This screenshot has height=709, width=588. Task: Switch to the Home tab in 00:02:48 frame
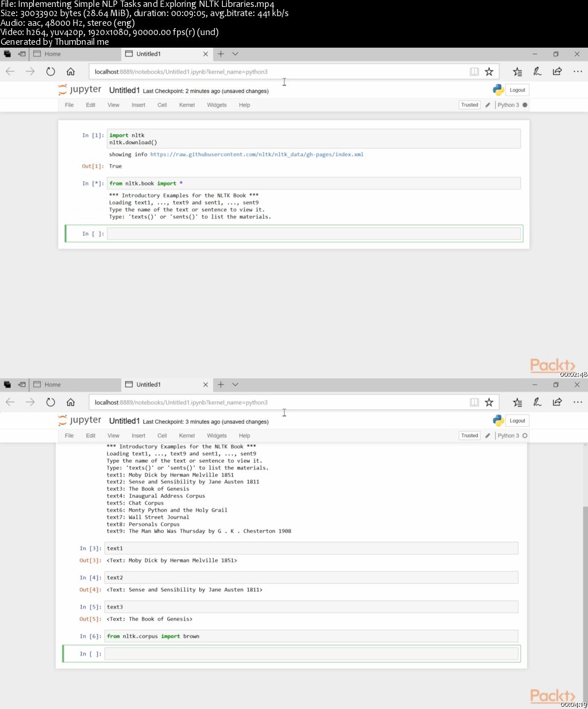coord(75,54)
